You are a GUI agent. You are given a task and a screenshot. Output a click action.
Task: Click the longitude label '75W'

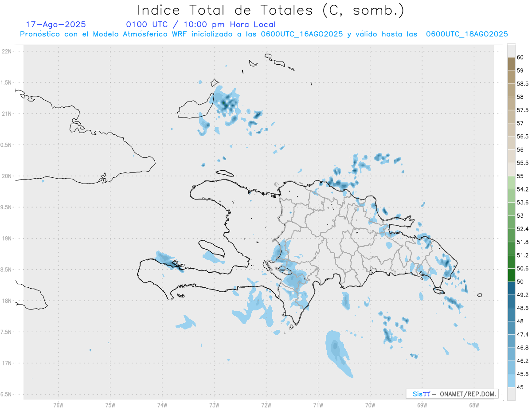tap(110, 405)
